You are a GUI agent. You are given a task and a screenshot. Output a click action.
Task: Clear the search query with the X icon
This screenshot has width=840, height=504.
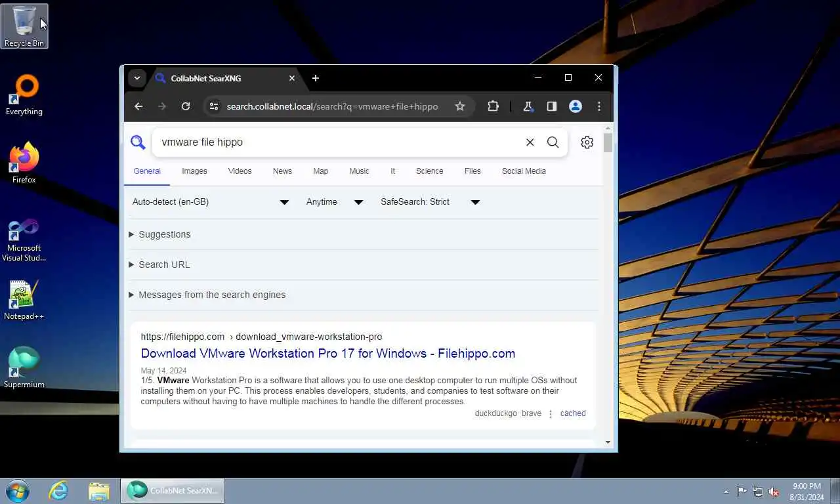click(x=530, y=142)
